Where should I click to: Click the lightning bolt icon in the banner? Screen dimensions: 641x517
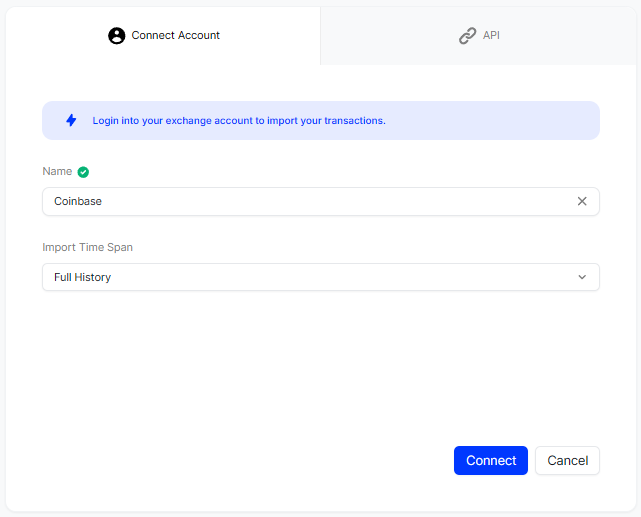(x=71, y=120)
